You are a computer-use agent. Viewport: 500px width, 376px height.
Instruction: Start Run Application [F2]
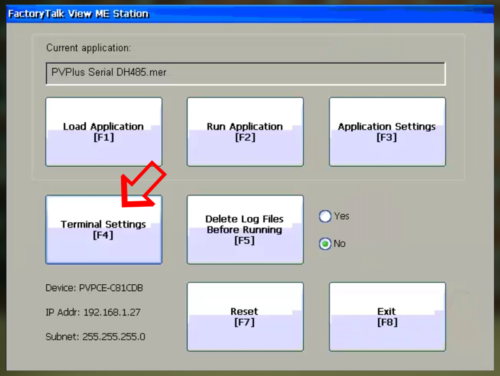(x=245, y=132)
